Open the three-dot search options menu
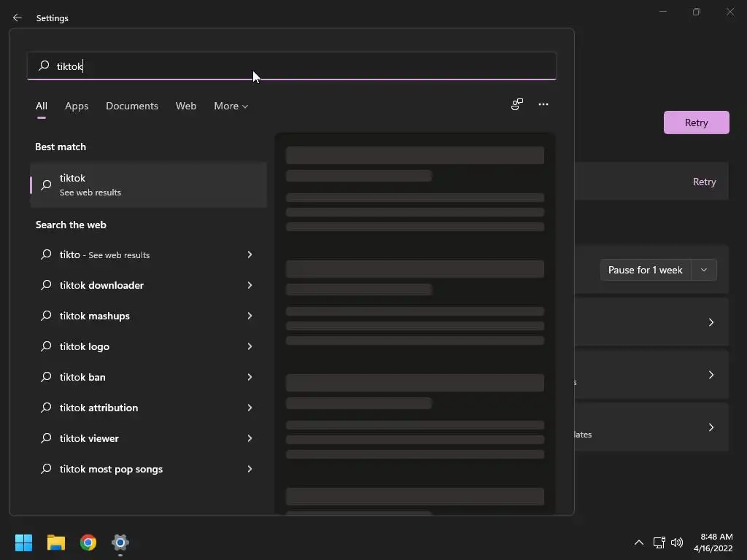 click(543, 104)
